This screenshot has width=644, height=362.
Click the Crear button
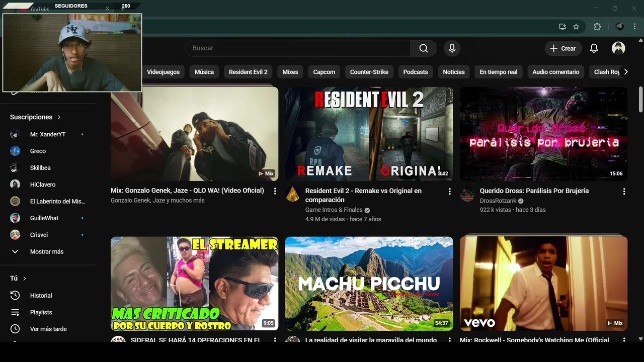pos(563,48)
